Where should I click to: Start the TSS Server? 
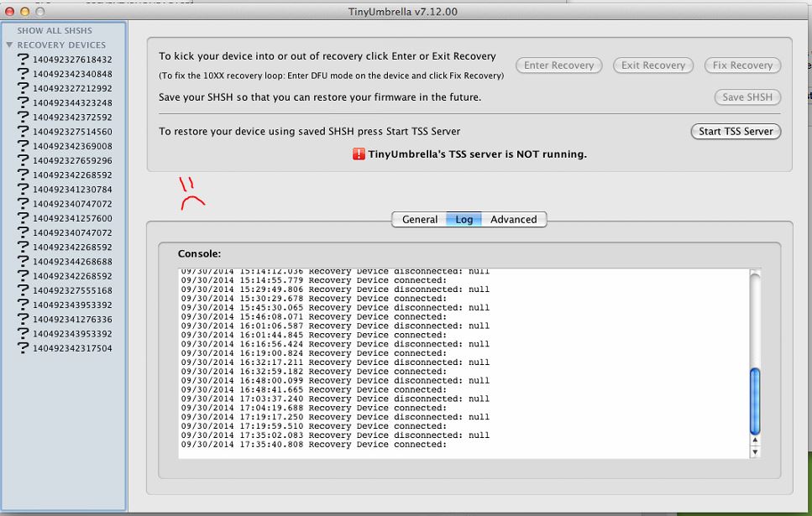click(736, 132)
